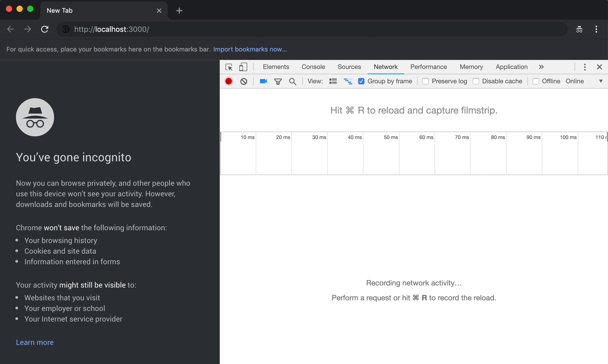Click the 10 ms timeline marker
The height and width of the screenshot is (364, 608).
(x=247, y=137)
